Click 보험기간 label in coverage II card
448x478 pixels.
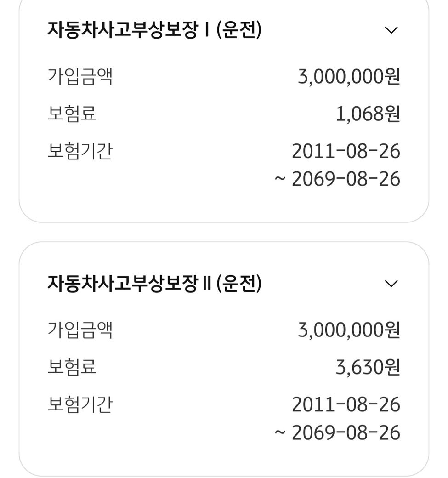(x=80, y=404)
